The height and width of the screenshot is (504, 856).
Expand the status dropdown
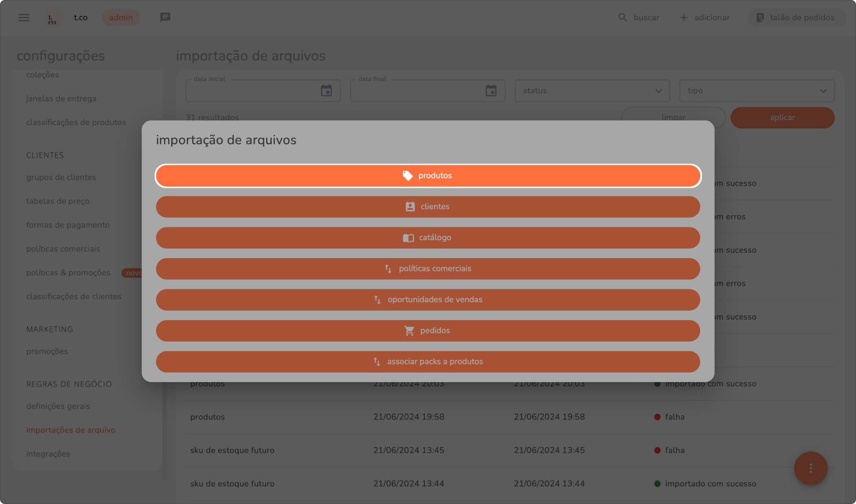[592, 91]
